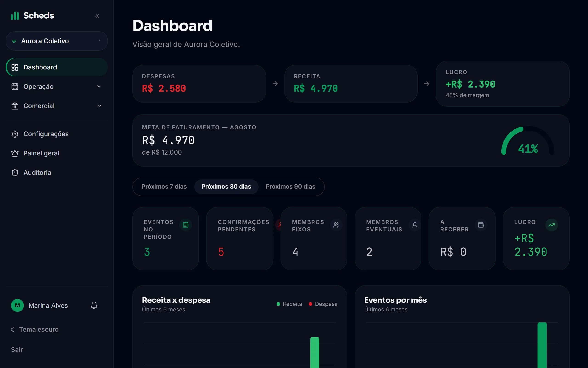The image size is (588, 368).
Task: Click the 41% billing goal gauge
Action: 528,141
